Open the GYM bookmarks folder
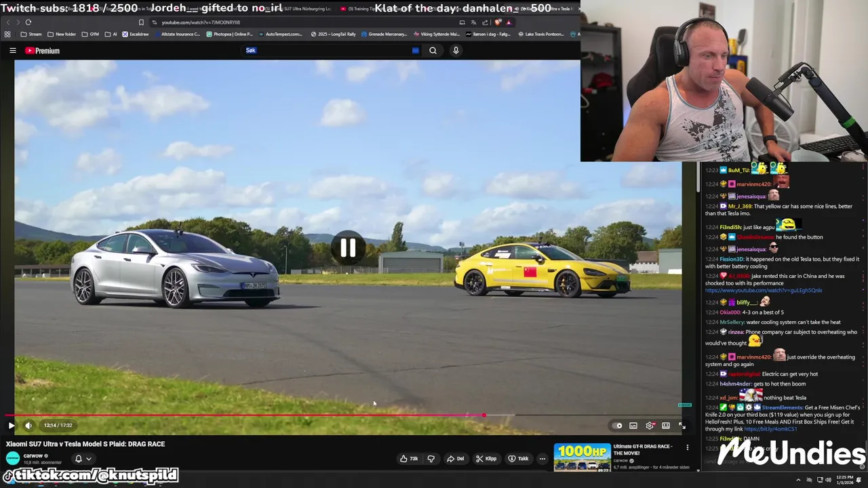 (x=90, y=34)
